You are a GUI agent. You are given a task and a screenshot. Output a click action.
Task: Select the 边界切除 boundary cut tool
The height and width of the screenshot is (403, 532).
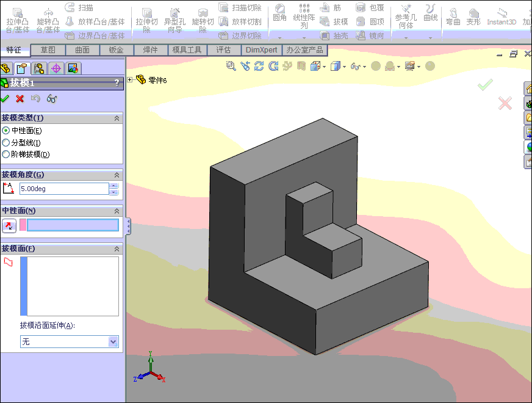tap(240, 35)
